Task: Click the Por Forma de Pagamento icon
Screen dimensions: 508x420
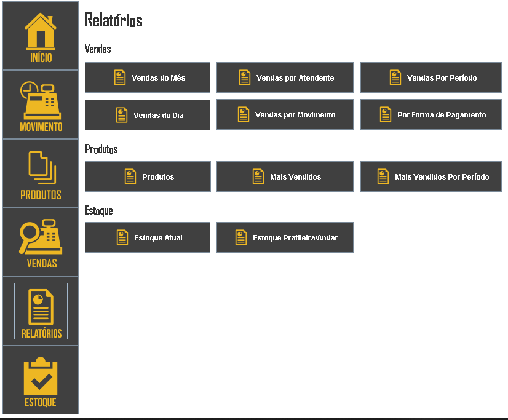Action: (386, 114)
